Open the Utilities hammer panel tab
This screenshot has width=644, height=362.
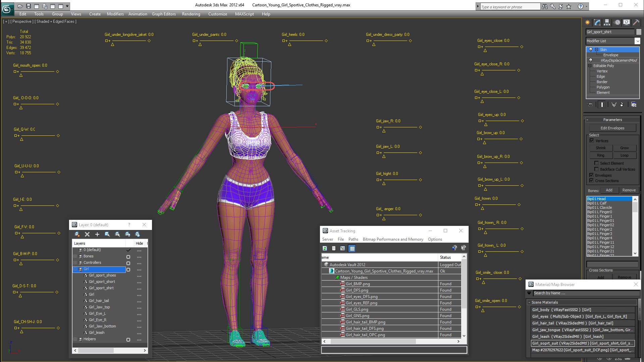pyautogui.click(x=636, y=22)
